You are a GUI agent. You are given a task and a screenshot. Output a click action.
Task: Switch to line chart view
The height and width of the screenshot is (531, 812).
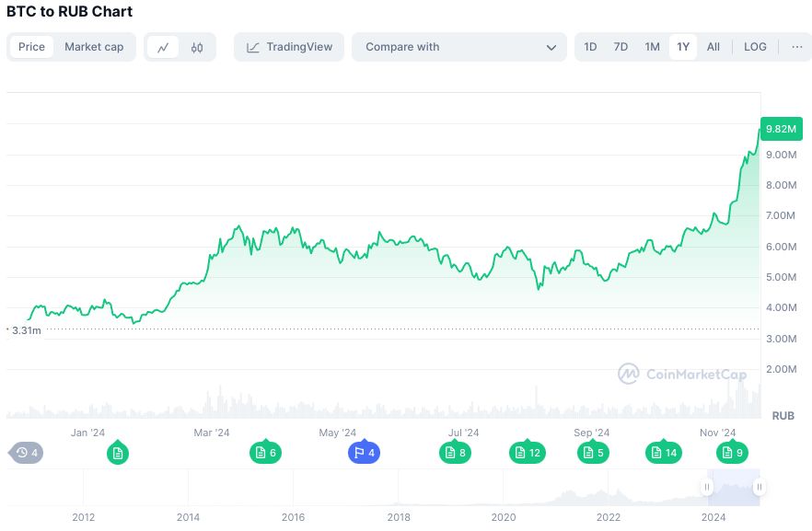coord(163,47)
